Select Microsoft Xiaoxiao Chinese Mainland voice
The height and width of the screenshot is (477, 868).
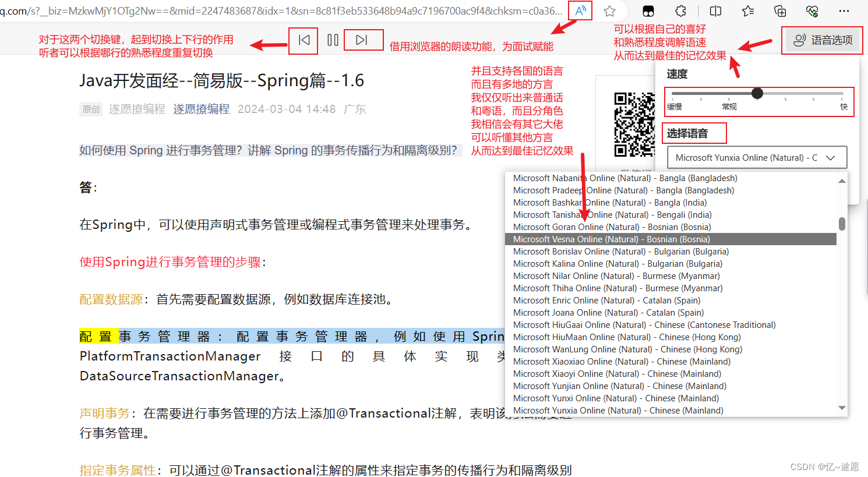[671, 362]
